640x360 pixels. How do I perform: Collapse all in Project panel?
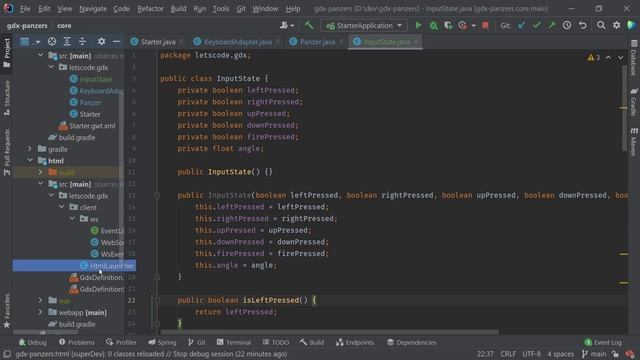pos(82,41)
